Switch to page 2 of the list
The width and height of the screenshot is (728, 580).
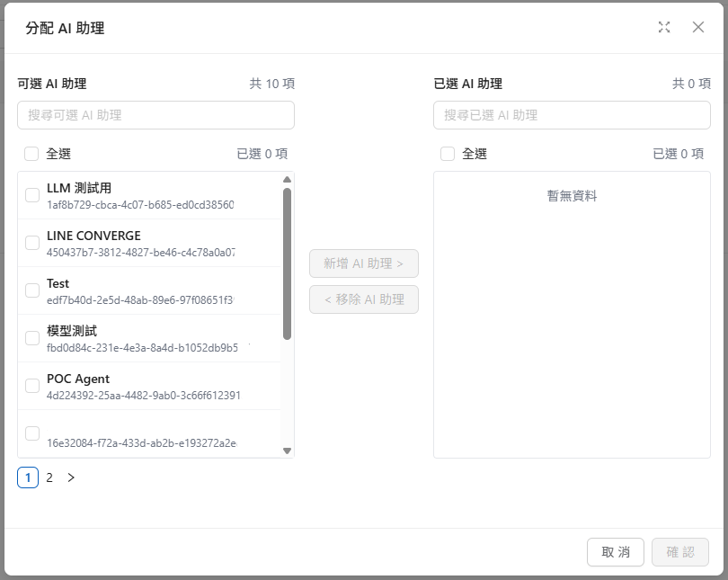point(49,477)
